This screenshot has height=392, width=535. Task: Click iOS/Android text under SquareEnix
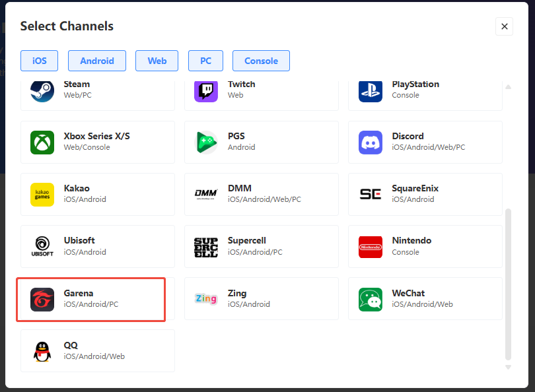[413, 199]
